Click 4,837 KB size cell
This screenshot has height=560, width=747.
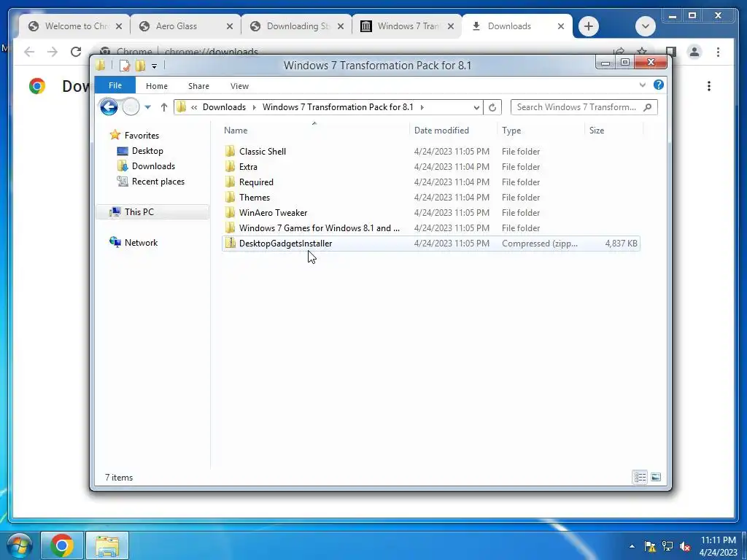[x=621, y=243]
